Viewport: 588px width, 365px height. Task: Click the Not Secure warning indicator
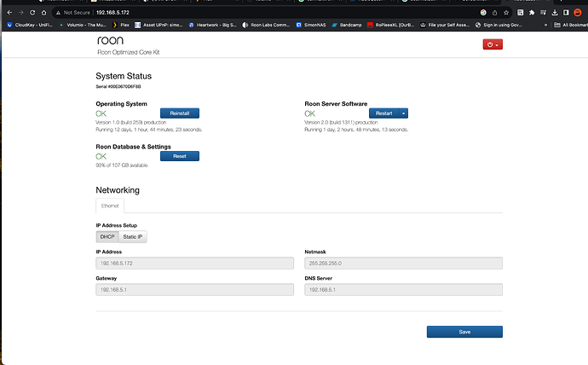coord(73,13)
